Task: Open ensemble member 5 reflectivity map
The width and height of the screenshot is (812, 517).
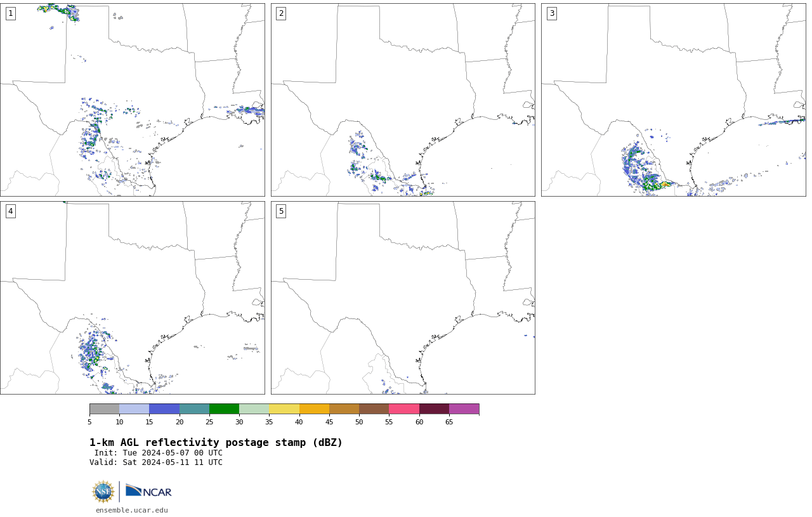Action: (x=403, y=298)
